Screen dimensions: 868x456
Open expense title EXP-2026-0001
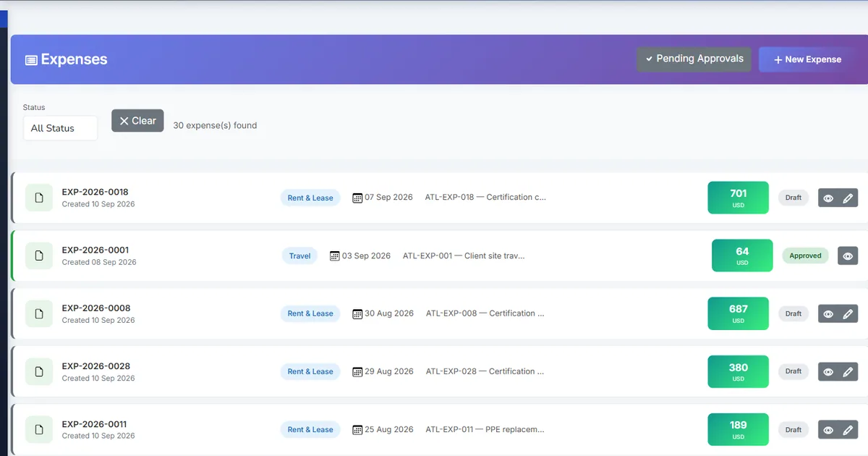coord(95,250)
